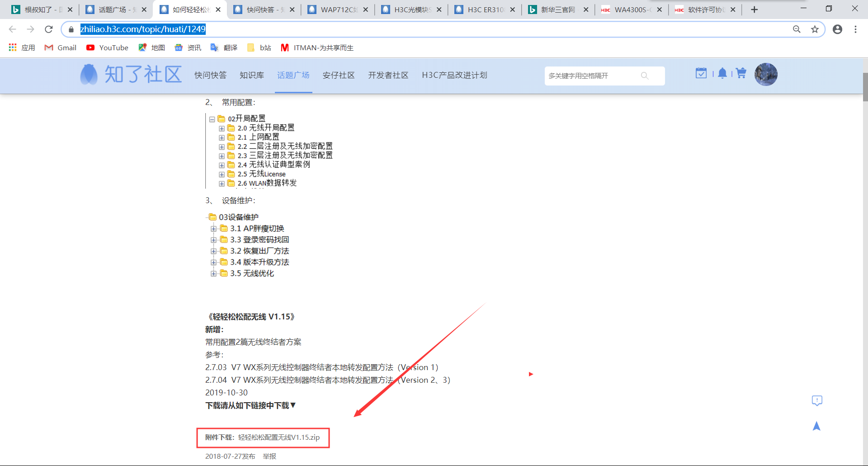Expand the 2.2 二层注册及无线加密配置 folder
The height and width of the screenshot is (466, 868).
tap(222, 147)
